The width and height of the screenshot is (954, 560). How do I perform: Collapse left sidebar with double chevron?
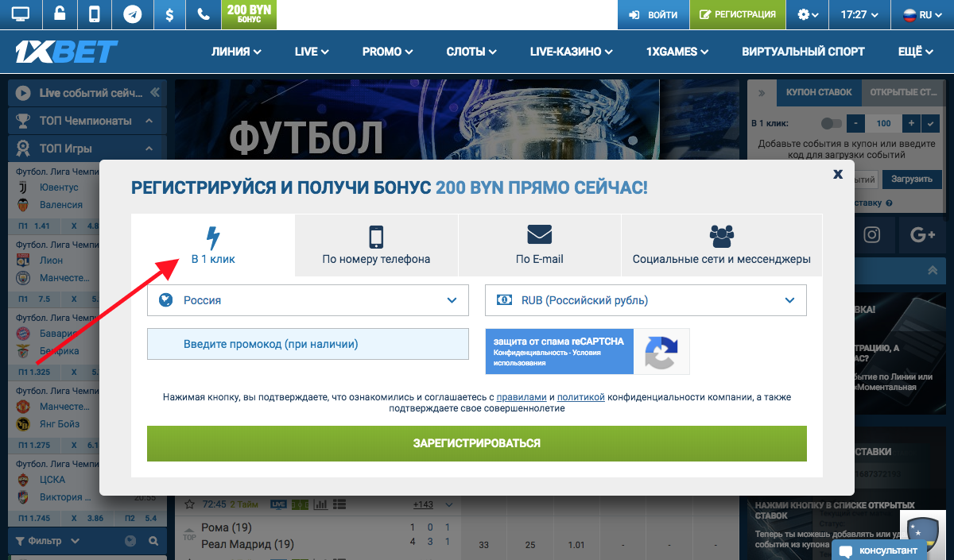coord(154,93)
